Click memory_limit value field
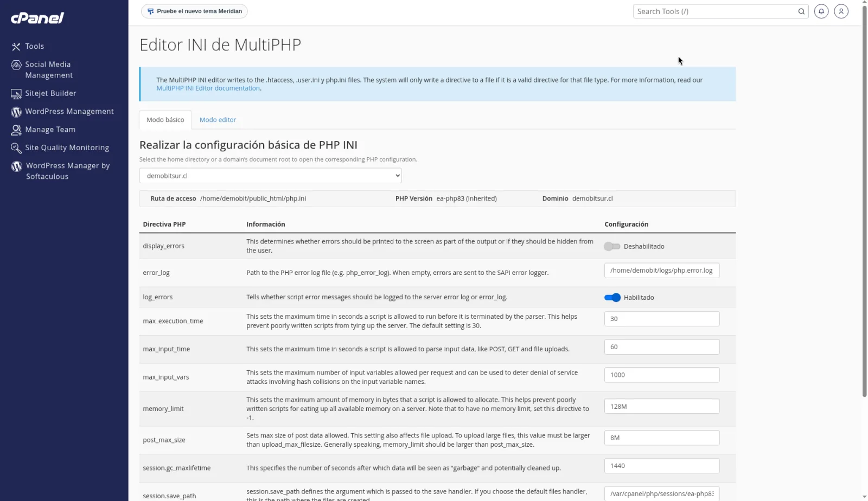The height and width of the screenshot is (501, 868). pos(662,406)
